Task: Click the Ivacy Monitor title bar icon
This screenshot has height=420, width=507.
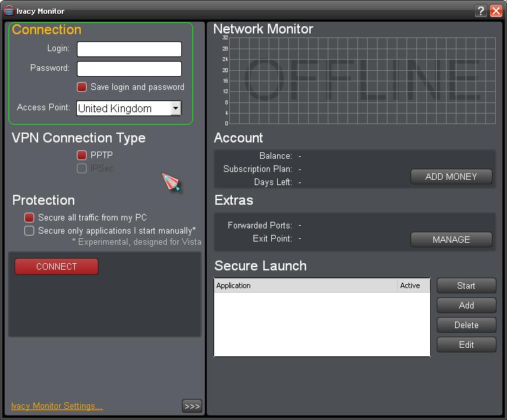Action: (x=9, y=11)
